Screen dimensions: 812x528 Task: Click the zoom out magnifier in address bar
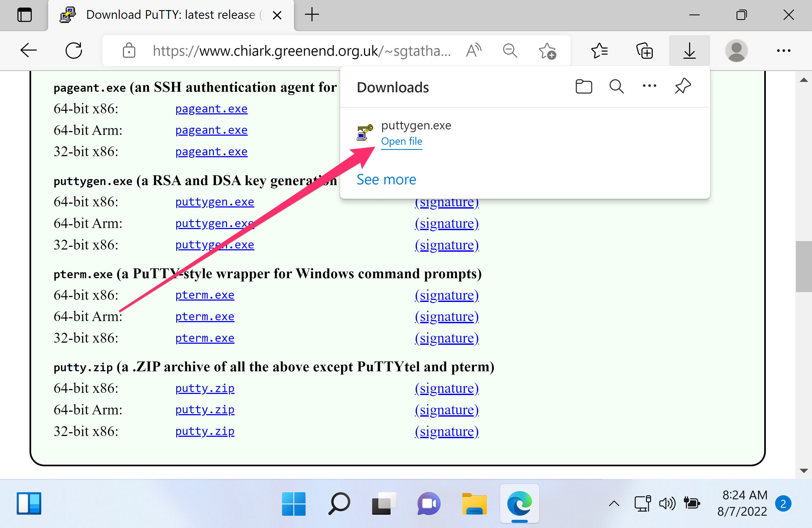pos(510,51)
